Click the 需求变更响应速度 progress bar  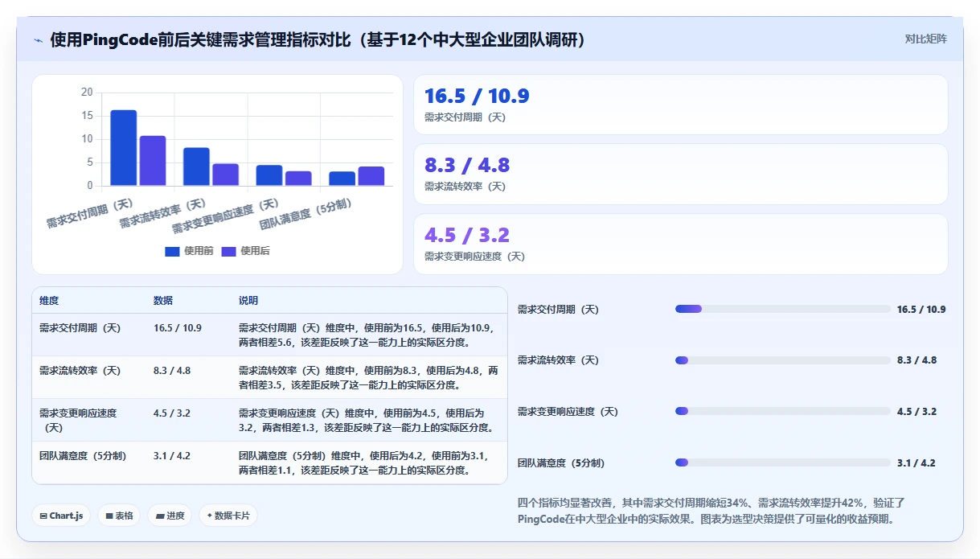click(783, 411)
